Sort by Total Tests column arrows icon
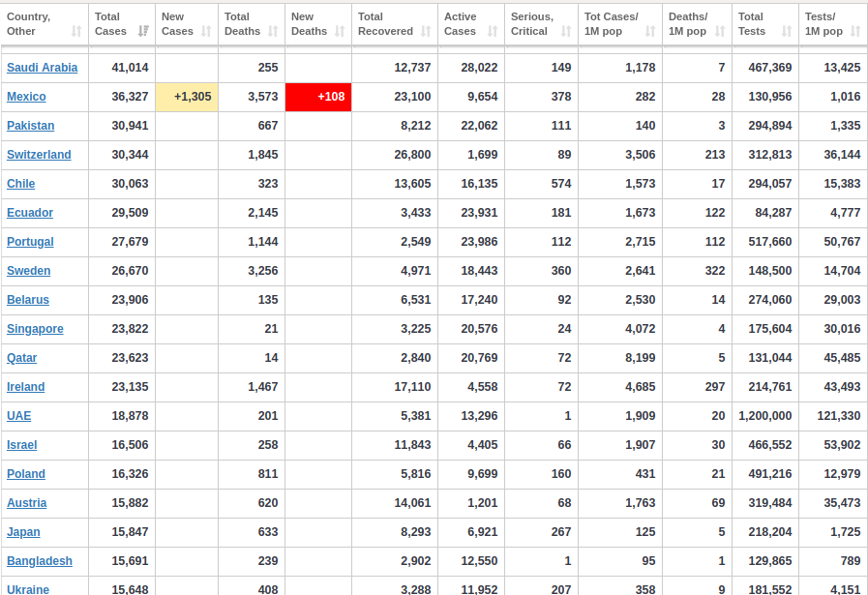 click(x=787, y=32)
